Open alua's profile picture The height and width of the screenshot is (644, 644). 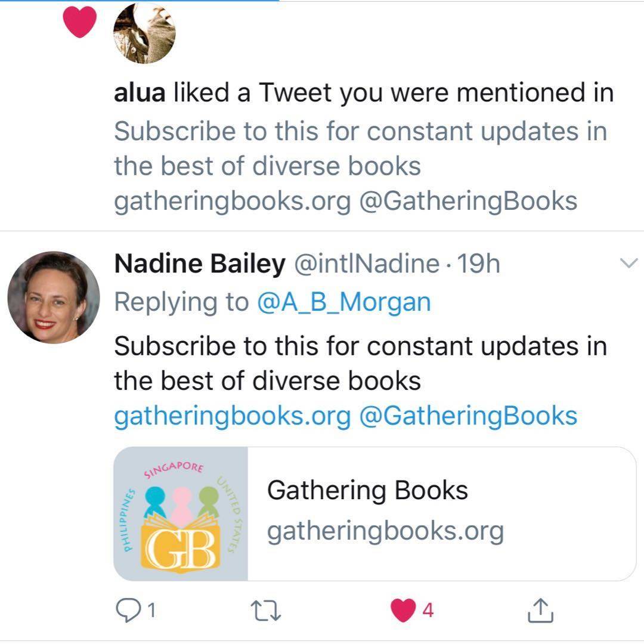[x=144, y=33]
